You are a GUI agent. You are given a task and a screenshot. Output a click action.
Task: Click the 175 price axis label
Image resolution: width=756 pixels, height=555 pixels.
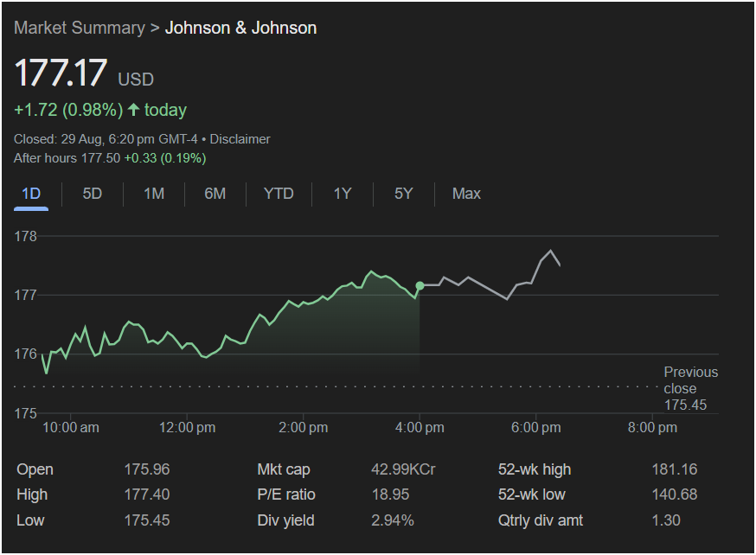pos(26,413)
